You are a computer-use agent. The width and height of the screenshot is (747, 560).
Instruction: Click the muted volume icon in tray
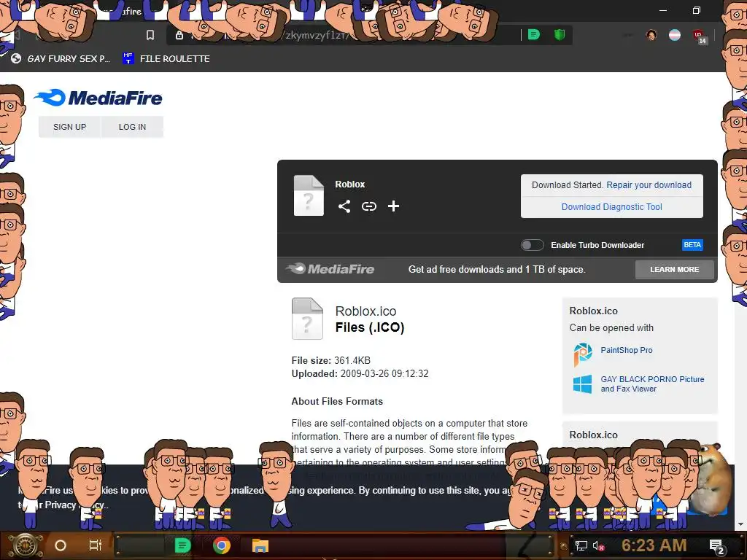click(598, 545)
